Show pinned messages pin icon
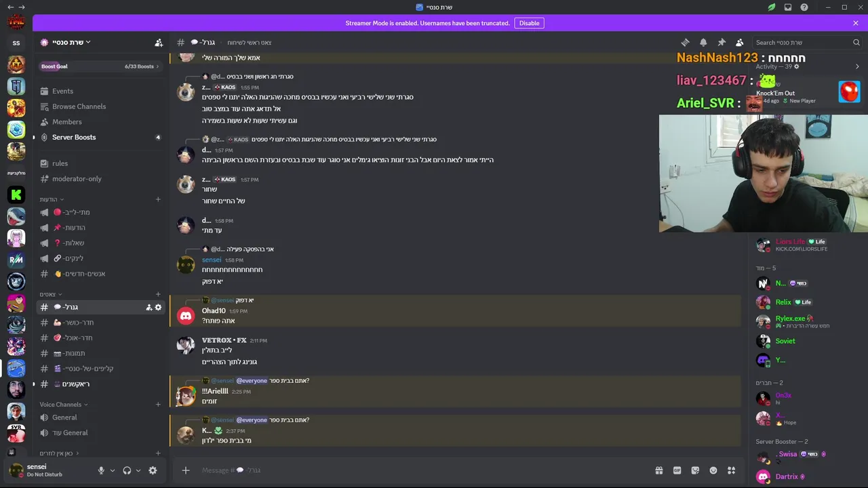Screen dimensions: 868x488 point(722,42)
